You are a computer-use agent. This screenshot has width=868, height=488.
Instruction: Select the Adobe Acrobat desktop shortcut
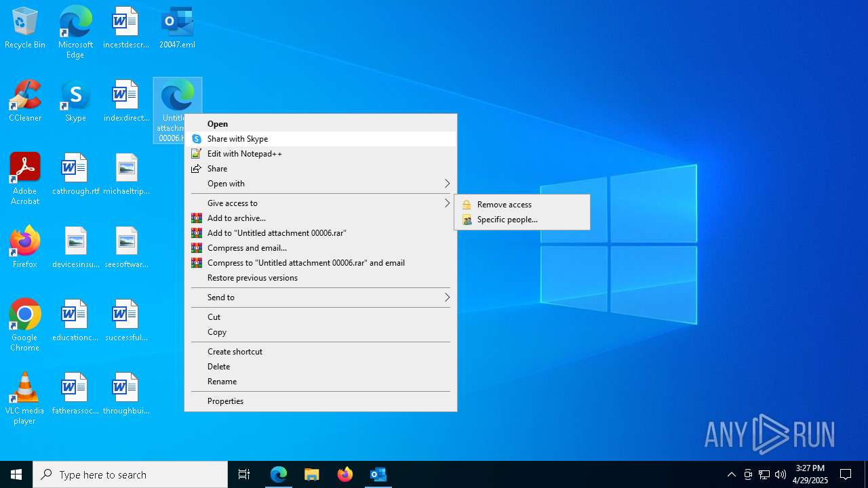(x=25, y=179)
